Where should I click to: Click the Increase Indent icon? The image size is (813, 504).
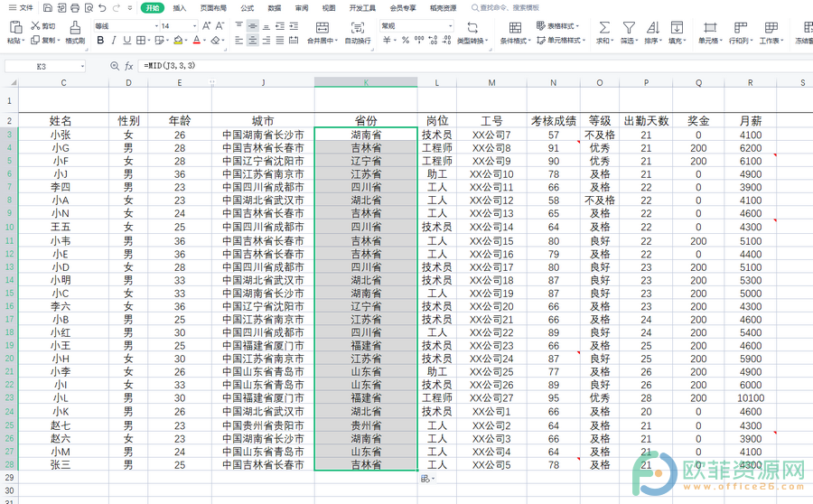(294, 26)
